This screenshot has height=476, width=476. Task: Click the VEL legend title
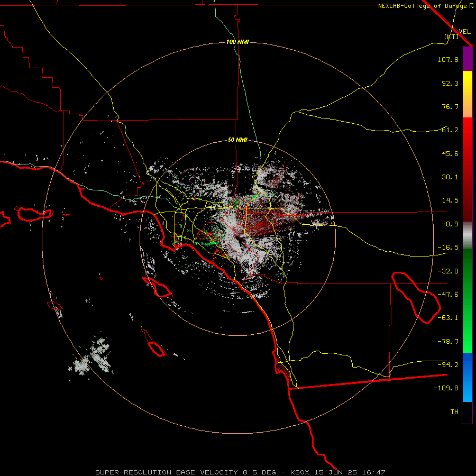click(464, 32)
